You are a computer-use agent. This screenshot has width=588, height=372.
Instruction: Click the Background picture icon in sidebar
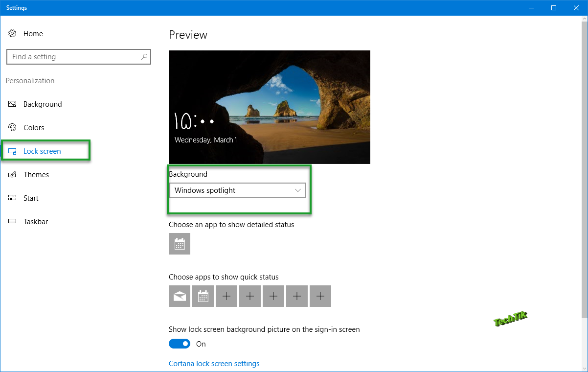pos(12,104)
